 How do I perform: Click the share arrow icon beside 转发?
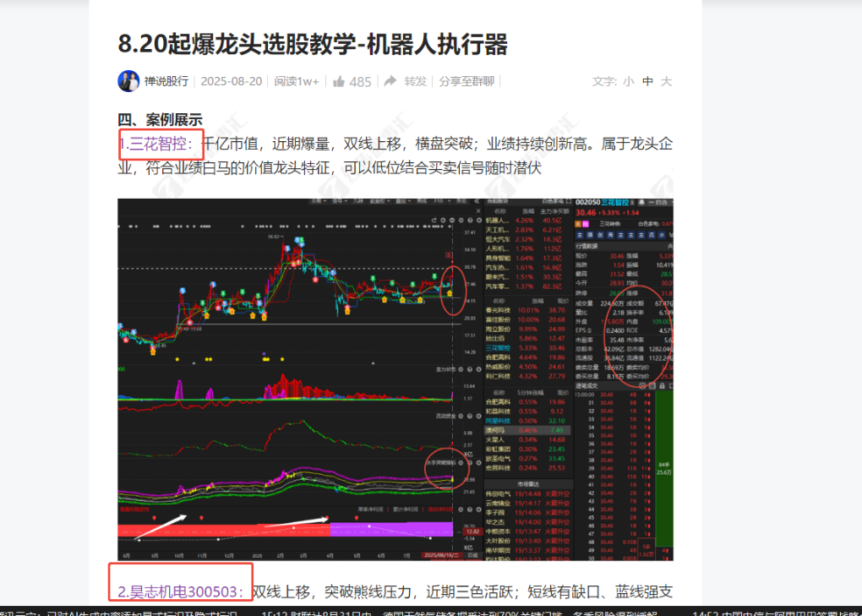(390, 81)
